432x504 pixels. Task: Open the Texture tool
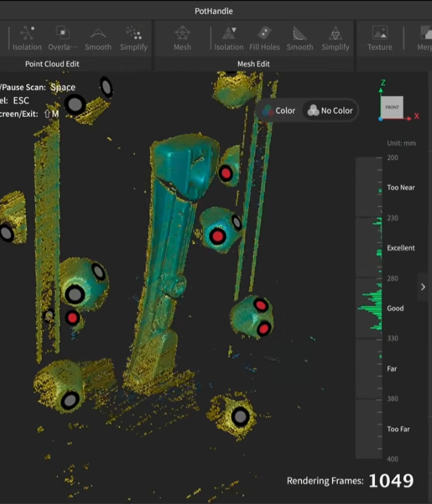click(380, 39)
